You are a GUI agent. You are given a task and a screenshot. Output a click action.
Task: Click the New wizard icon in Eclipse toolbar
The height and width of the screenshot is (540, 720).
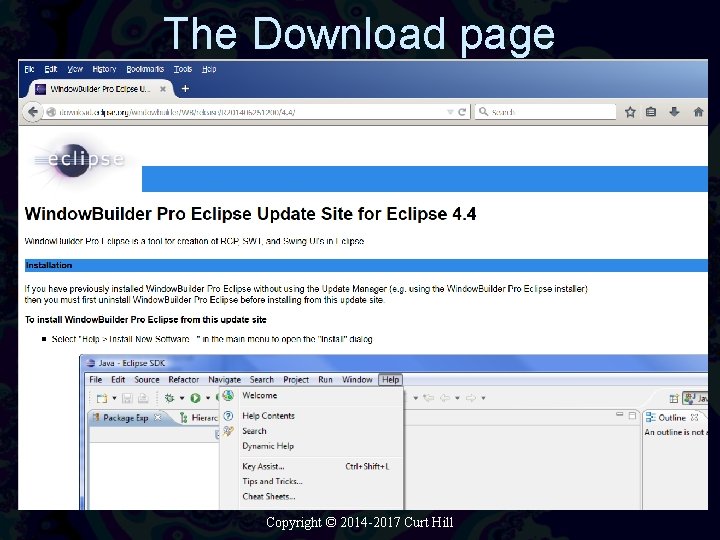coord(102,398)
